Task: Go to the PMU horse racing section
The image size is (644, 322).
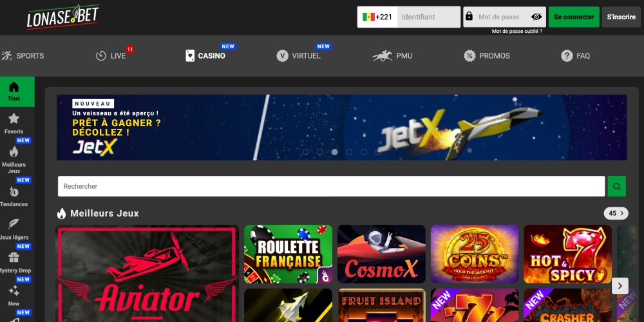Action: (392, 56)
